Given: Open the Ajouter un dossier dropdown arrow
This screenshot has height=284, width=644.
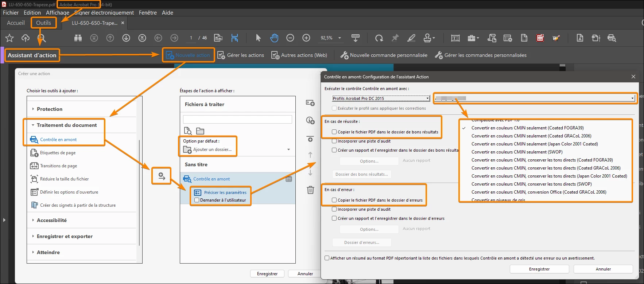Looking at the screenshot, I should pos(289,150).
